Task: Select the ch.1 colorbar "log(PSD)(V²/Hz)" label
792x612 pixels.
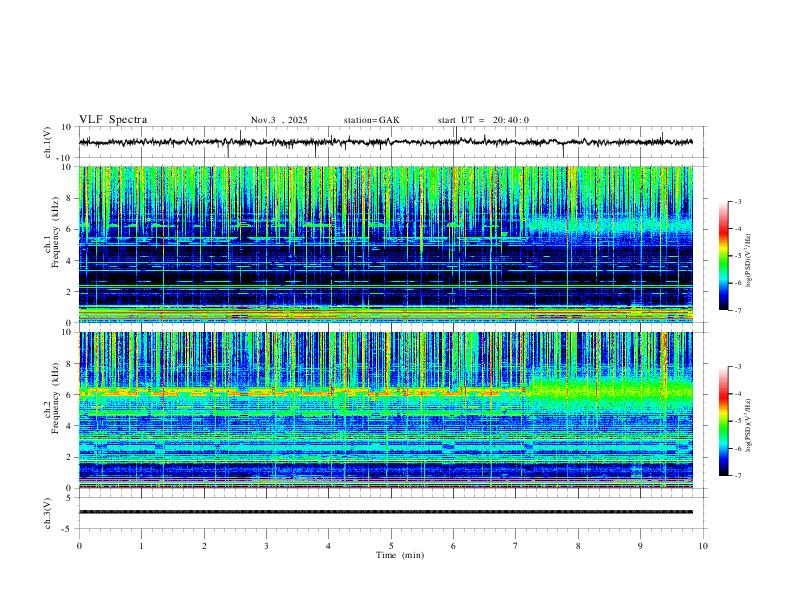Action: click(x=749, y=261)
